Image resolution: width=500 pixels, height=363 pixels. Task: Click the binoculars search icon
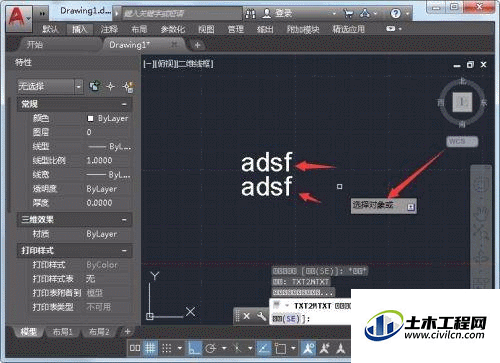(250, 14)
